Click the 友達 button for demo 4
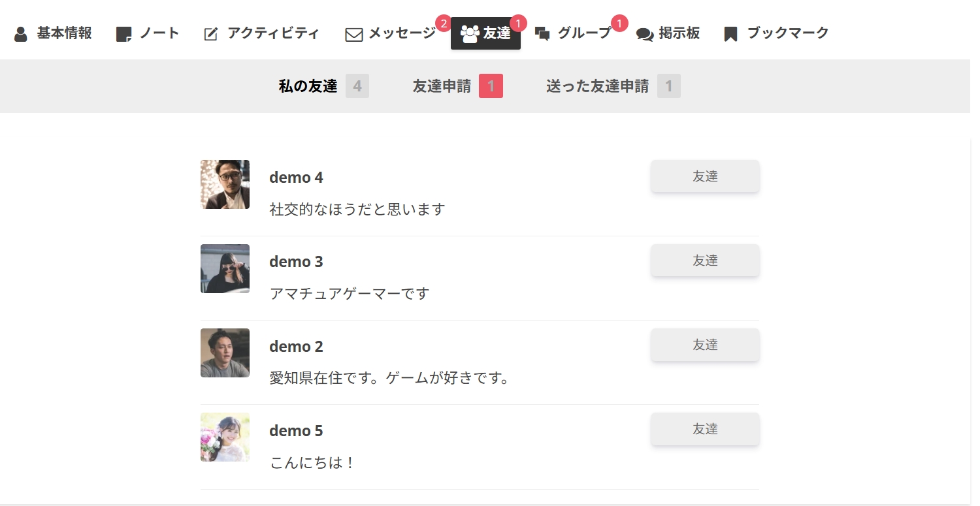Viewport: 980px width, 506px height. 705,176
